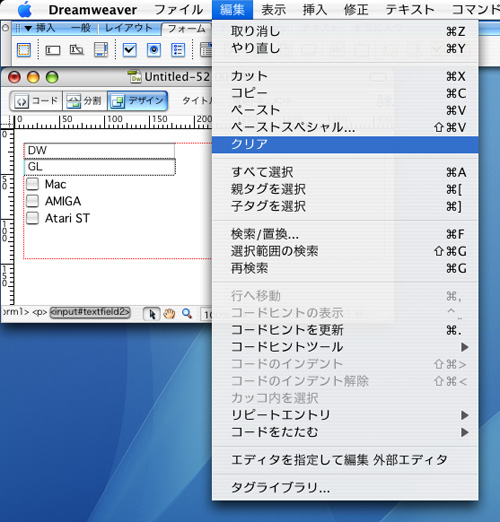This screenshot has height=522, width=500.
Task: Open リピートエントリ submenu
Action: tap(345, 415)
